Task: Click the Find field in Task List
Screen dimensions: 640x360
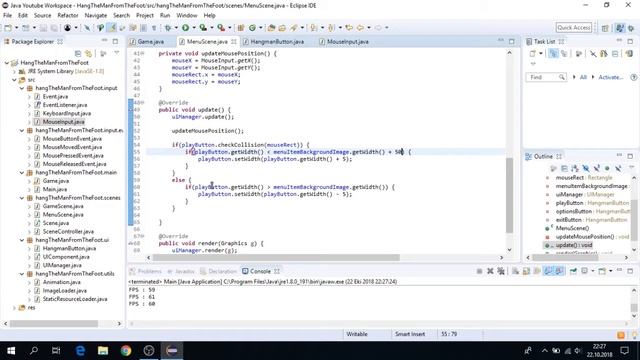Action: tap(546, 77)
